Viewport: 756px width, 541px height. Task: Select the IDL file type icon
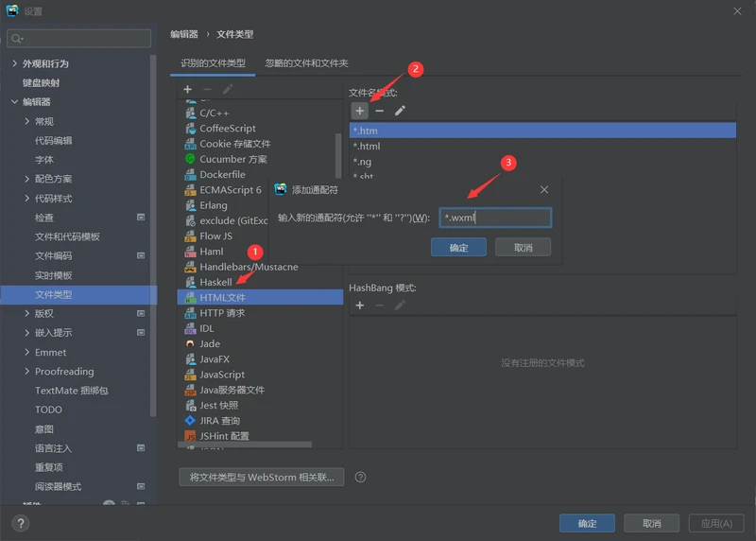tap(191, 328)
